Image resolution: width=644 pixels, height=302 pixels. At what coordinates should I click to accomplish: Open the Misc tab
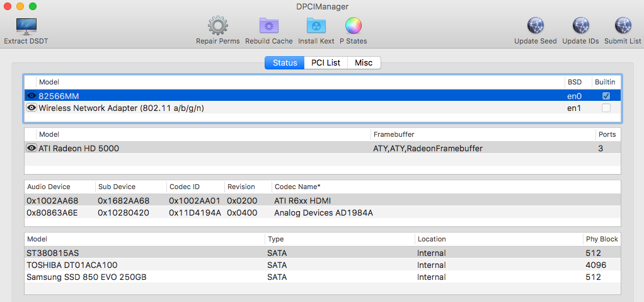pos(364,63)
